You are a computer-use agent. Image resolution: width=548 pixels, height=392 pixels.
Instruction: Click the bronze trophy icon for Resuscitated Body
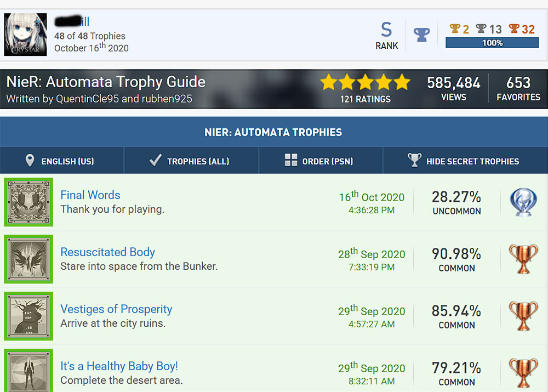[x=523, y=259]
